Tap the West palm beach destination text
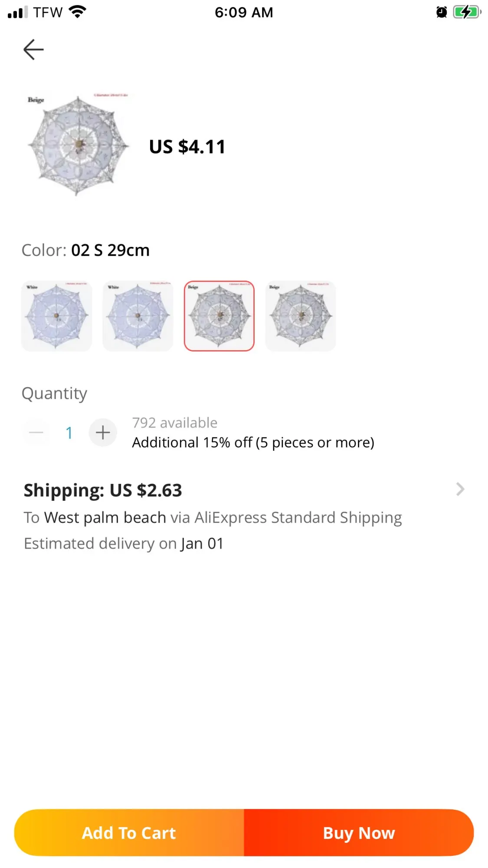Image resolution: width=488 pixels, height=868 pixels. (105, 517)
